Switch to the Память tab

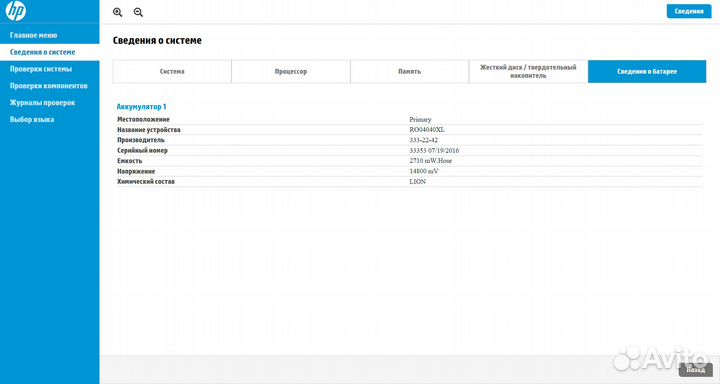410,72
